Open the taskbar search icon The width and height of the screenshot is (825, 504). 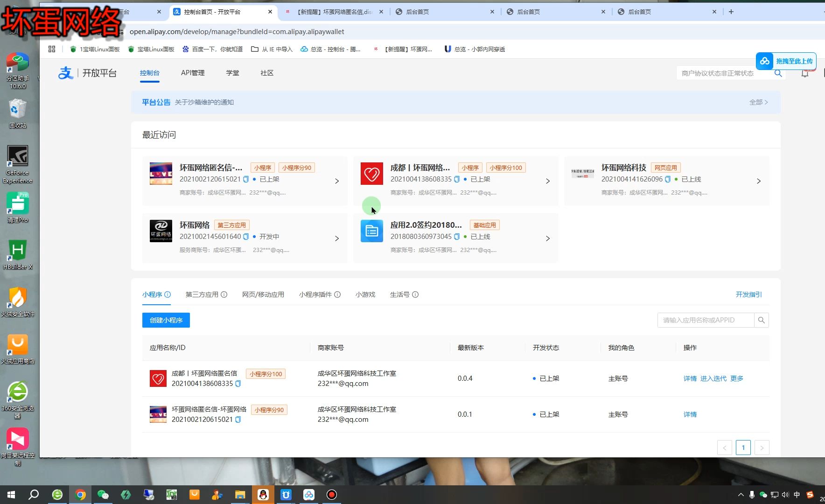[34, 495]
